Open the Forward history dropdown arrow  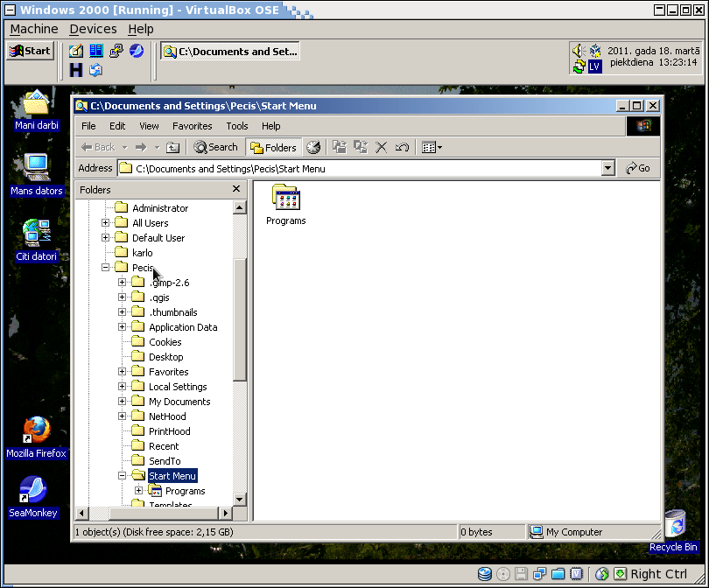click(x=158, y=147)
